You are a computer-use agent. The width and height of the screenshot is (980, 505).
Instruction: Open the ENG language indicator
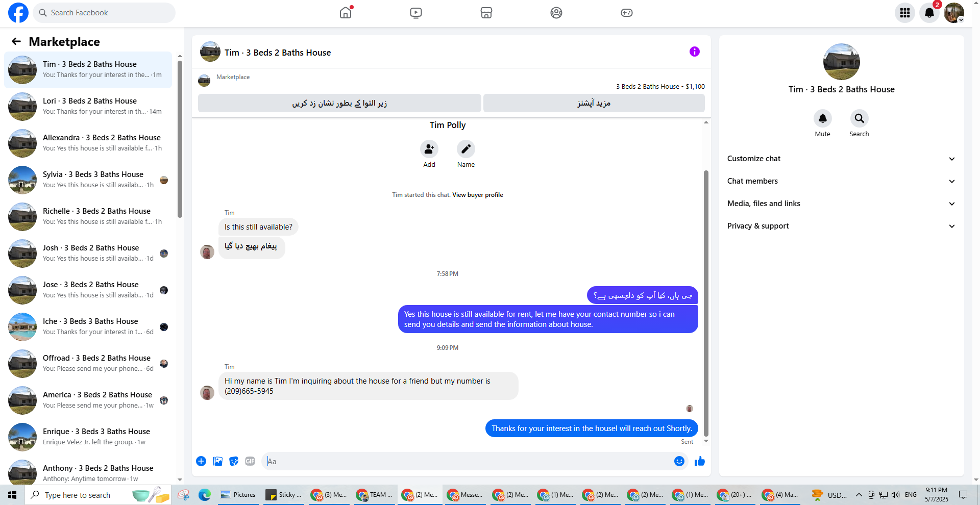point(911,495)
